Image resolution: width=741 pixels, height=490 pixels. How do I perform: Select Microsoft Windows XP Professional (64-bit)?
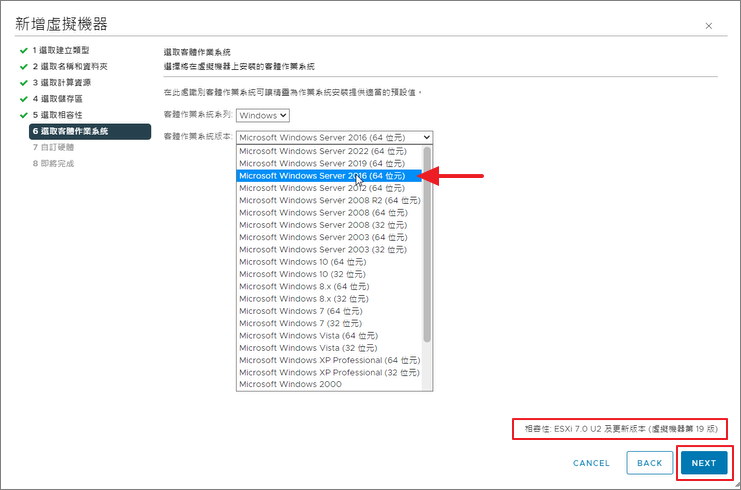click(x=329, y=360)
